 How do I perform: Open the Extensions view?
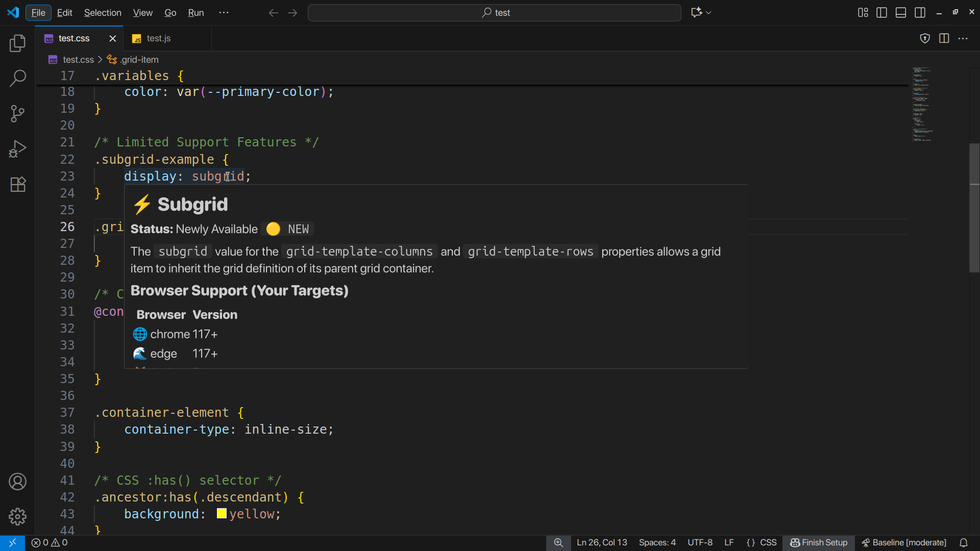coord(17,184)
